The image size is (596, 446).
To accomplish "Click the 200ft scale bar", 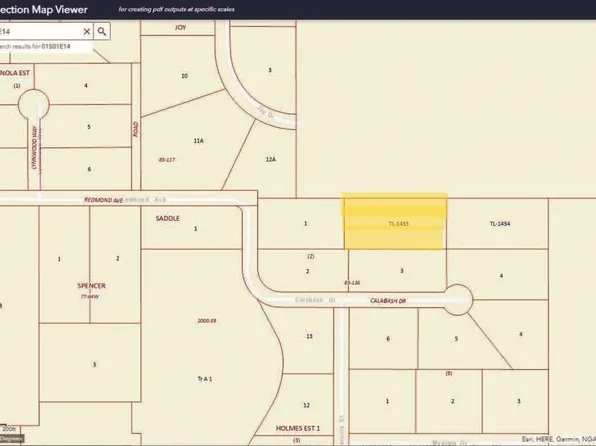I will click(x=8, y=429).
